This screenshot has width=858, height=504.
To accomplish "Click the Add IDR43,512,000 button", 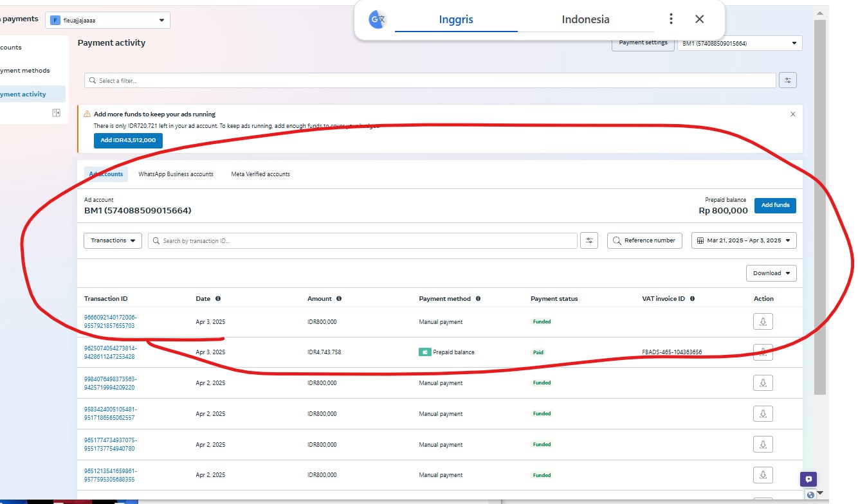I will [128, 140].
